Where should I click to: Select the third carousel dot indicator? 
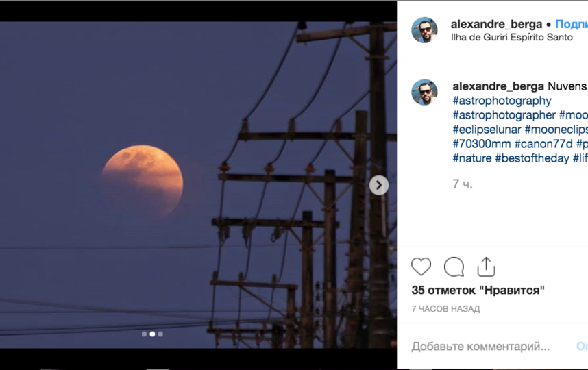coord(160,334)
